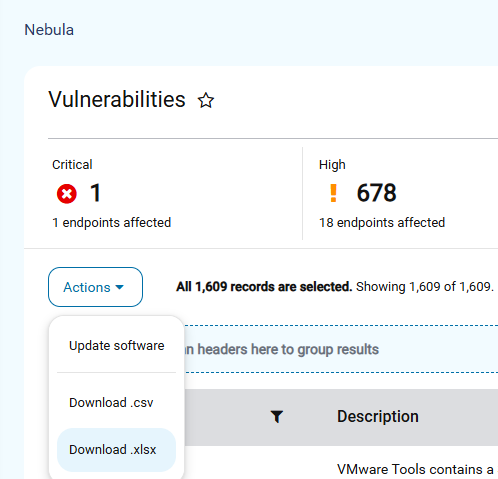This screenshot has width=498, height=479.
Task: Mark Vulnerabilities page as favorite with star
Action: point(206,100)
